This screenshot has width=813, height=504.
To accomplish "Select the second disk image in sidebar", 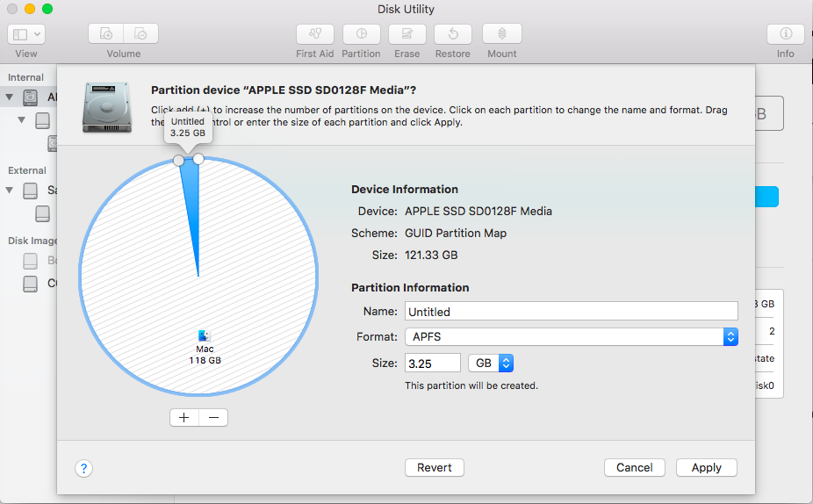I will click(31, 284).
